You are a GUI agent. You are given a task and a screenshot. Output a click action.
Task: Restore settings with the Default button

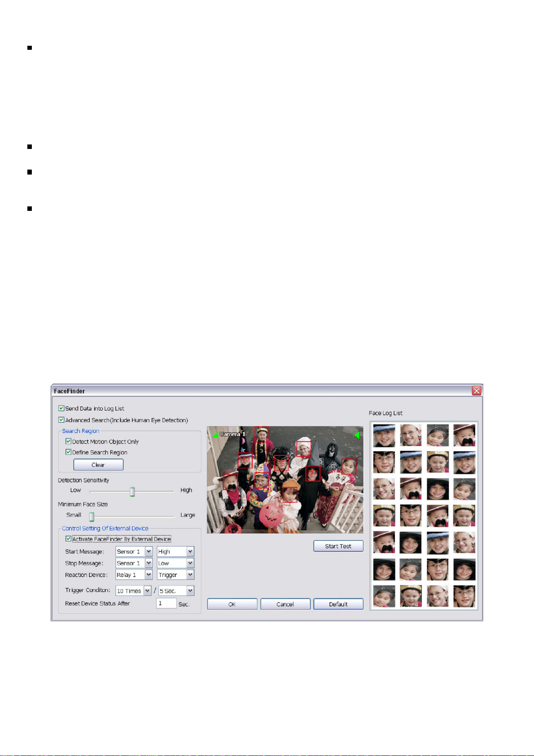pyautogui.click(x=338, y=604)
